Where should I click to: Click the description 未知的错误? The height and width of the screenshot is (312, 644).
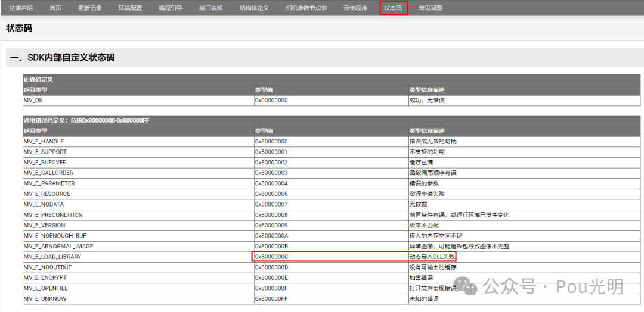point(425,298)
